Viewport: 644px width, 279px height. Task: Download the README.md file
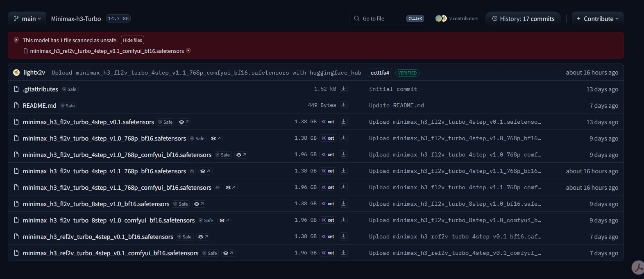pos(344,105)
